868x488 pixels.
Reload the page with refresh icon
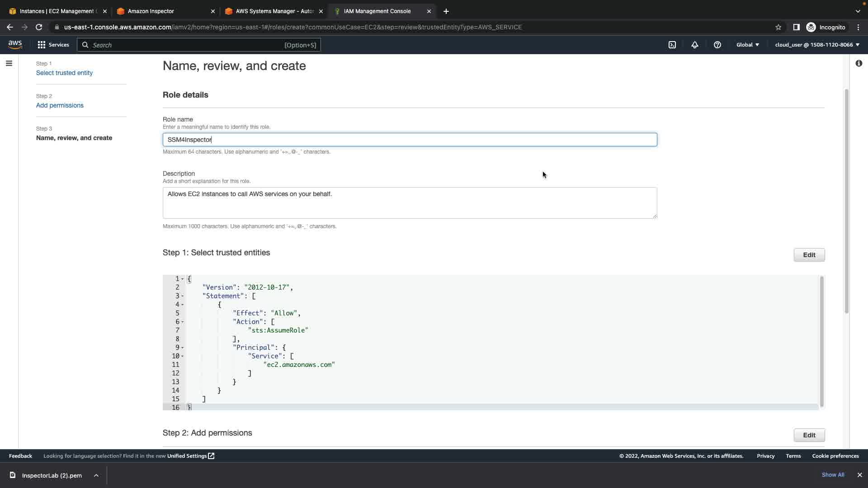(39, 27)
